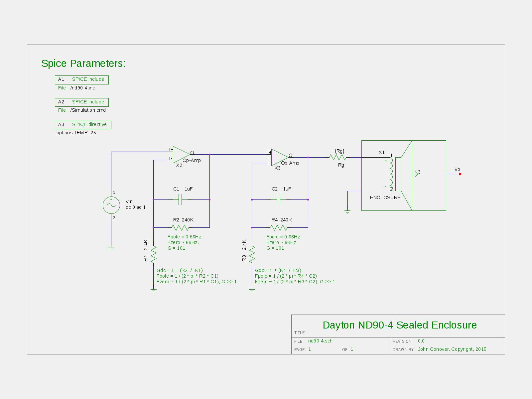Select ground symbol left of ENCLOSURE
Viewport: 532px width, 399px height.
tap(347, 212)
